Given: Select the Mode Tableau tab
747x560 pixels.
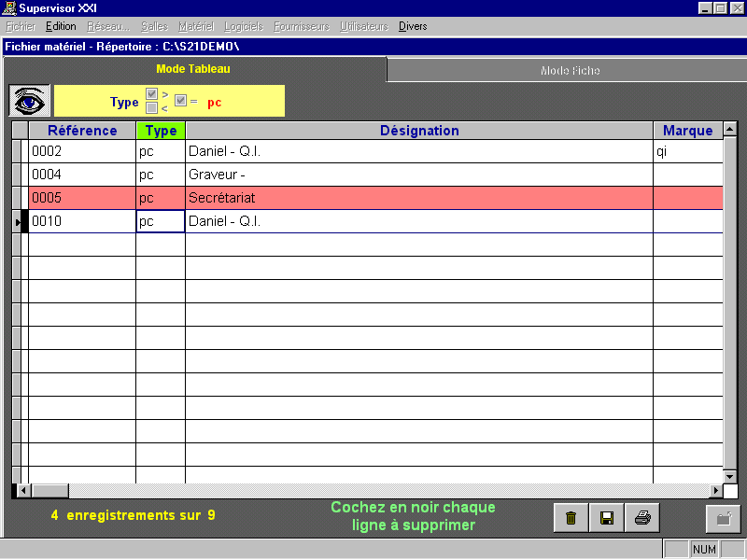Looking at the screenshot, I should pos(193,68).
